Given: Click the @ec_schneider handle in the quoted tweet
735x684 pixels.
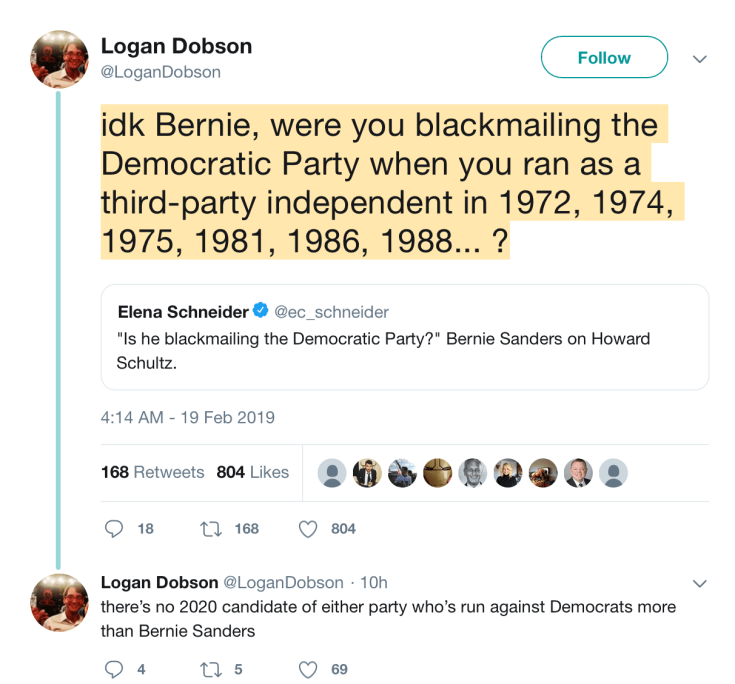Looking at the screenshot, I should point(332,312).
